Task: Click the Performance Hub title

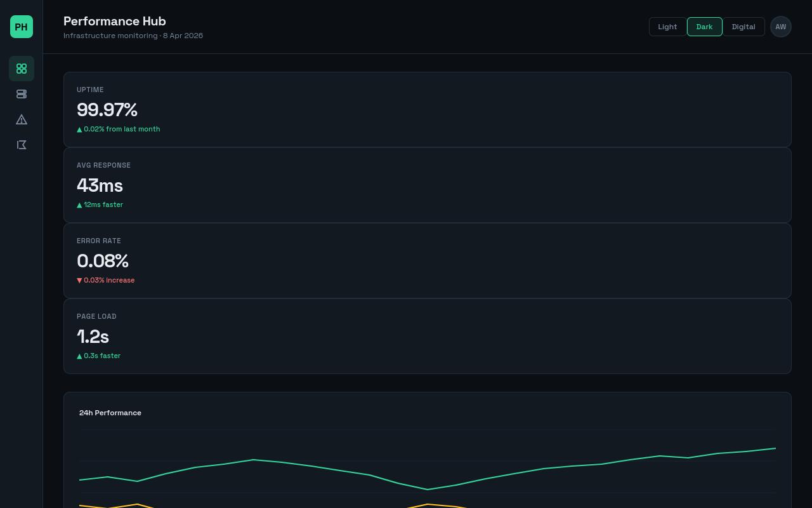Action: click(x=115, y=21)
